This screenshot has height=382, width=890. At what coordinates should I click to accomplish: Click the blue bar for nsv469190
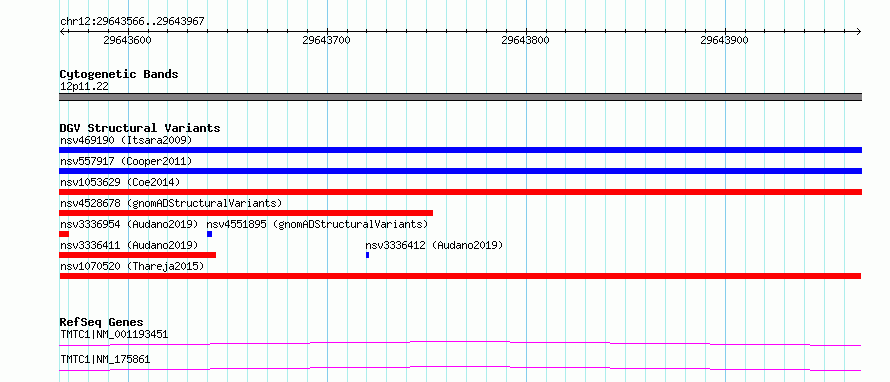pyautogui.click(x=460, y=150)
